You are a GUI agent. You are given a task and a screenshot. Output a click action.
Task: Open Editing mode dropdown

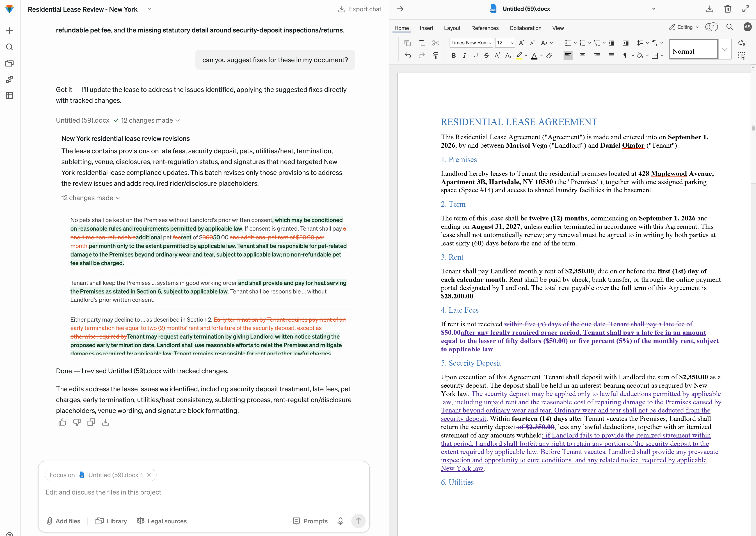684,27
